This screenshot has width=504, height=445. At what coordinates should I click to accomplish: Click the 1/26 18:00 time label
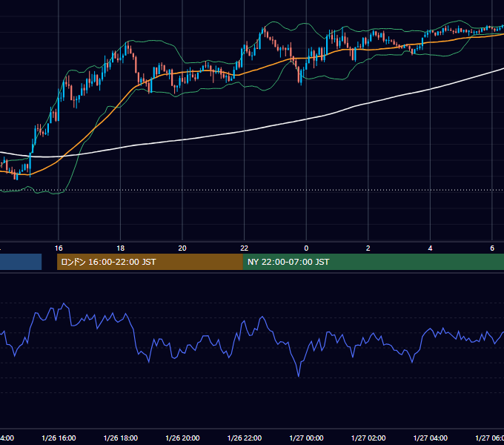coord(121,438)
